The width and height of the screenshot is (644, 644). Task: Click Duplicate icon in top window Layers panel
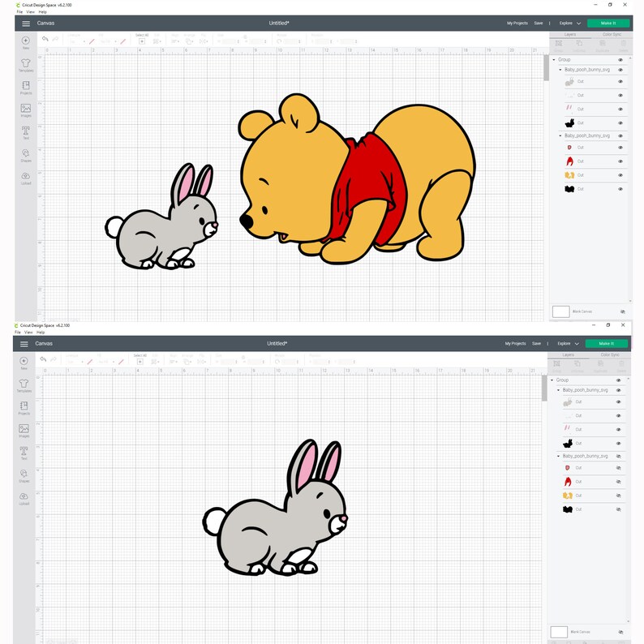tap(603, 43)
